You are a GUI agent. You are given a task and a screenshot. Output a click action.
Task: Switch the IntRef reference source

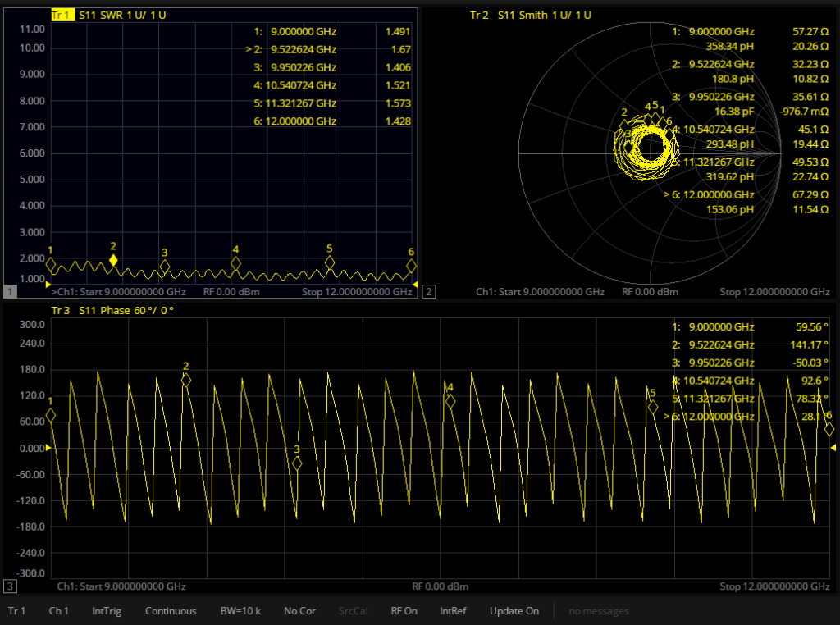coord(453,610)
